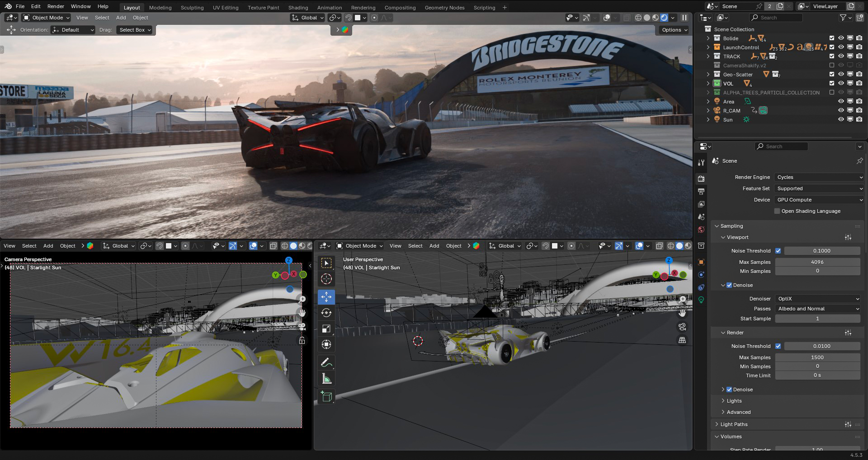Open the Render properties tab
The width and height of the screenshot is (868, 460).
coord(701,179)
